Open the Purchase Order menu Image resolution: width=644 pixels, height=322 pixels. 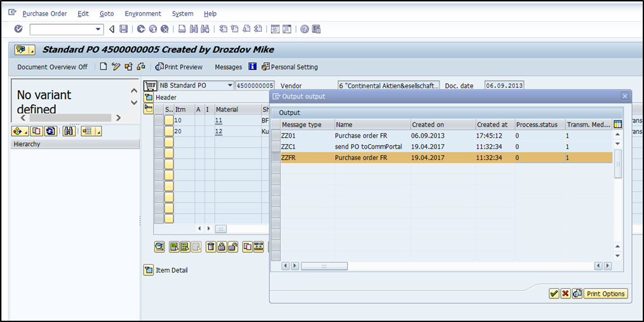44,13
